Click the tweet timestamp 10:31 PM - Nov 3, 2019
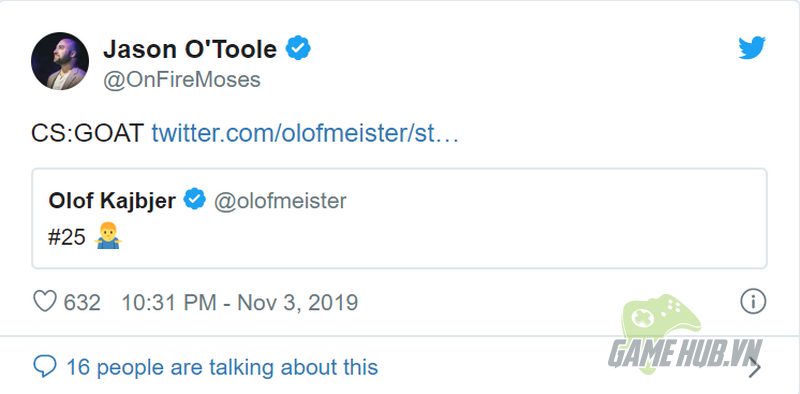The image size is (800, 394). 240,302
